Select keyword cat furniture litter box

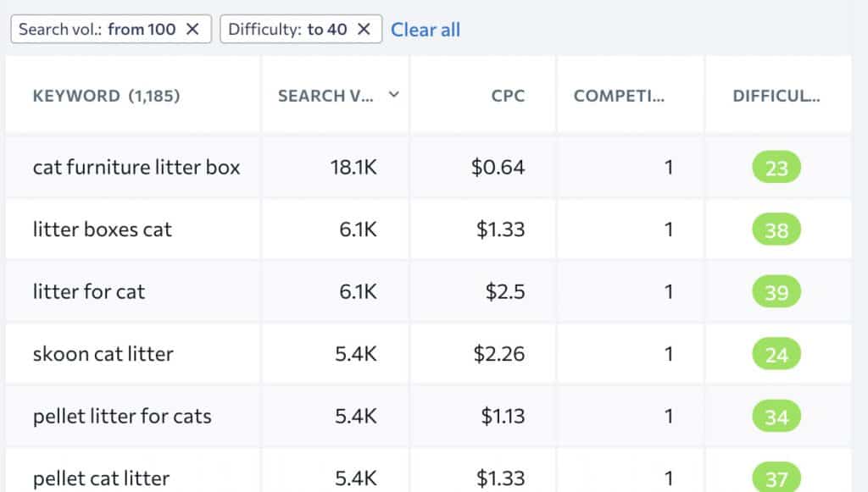[136, 168]
